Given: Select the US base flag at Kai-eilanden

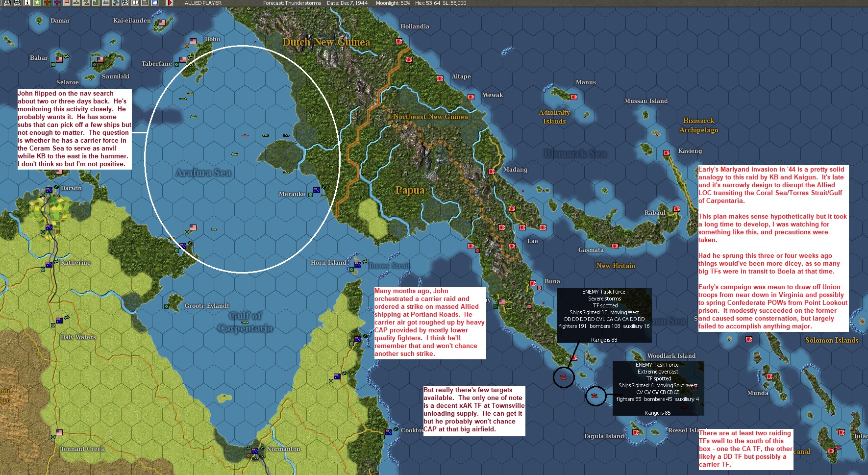Looking at the screenshot, I should tap(162, 23).
